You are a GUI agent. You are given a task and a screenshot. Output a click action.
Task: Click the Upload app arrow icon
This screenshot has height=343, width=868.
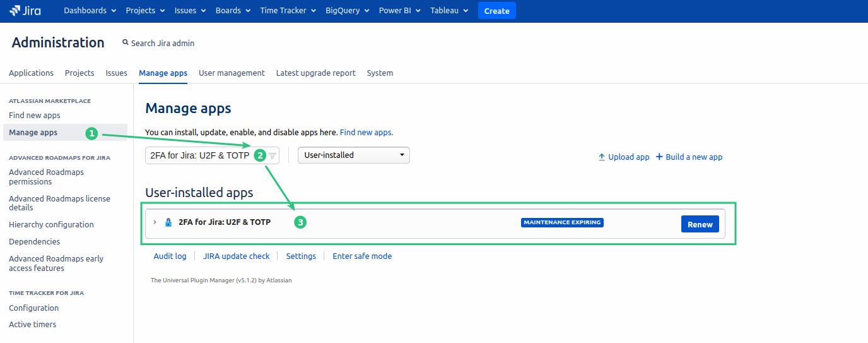click(x=602, y=157)
